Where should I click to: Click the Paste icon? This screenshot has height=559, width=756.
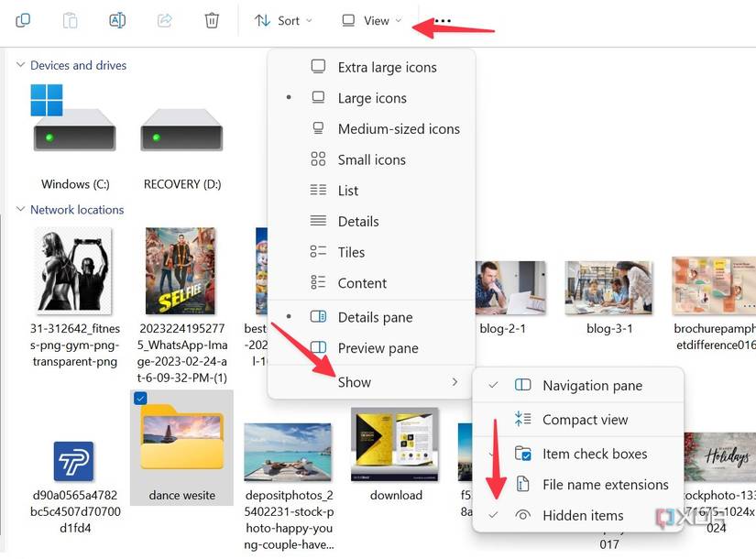pyautogui.click(x=70, y=20)
